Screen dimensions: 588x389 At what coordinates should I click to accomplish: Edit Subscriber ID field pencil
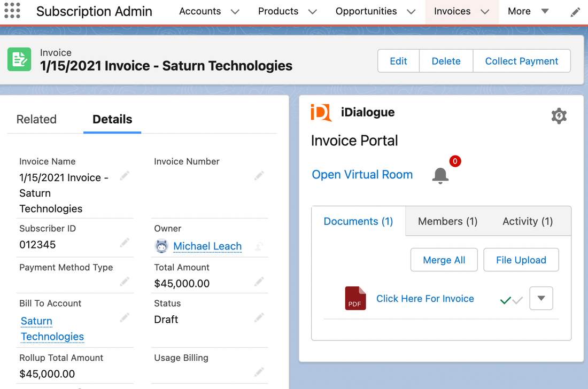click(125, 243)
